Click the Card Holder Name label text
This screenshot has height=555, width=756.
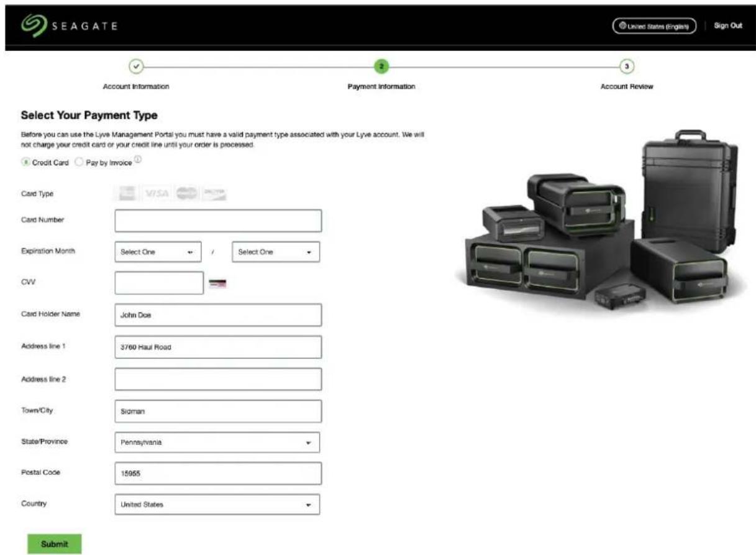pos(50,314)
